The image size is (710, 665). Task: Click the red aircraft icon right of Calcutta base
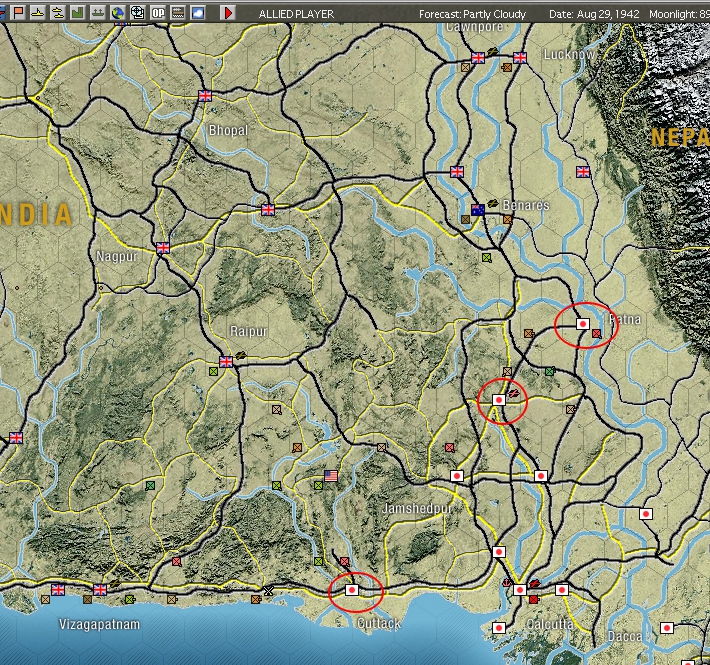tap(535, 583)
